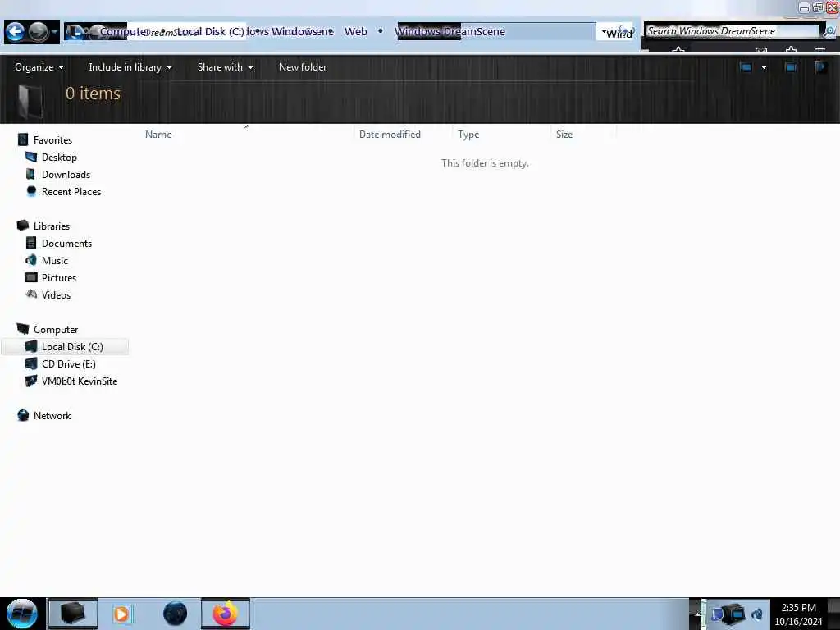Click the Videos library icon

[x=31, y=294]
